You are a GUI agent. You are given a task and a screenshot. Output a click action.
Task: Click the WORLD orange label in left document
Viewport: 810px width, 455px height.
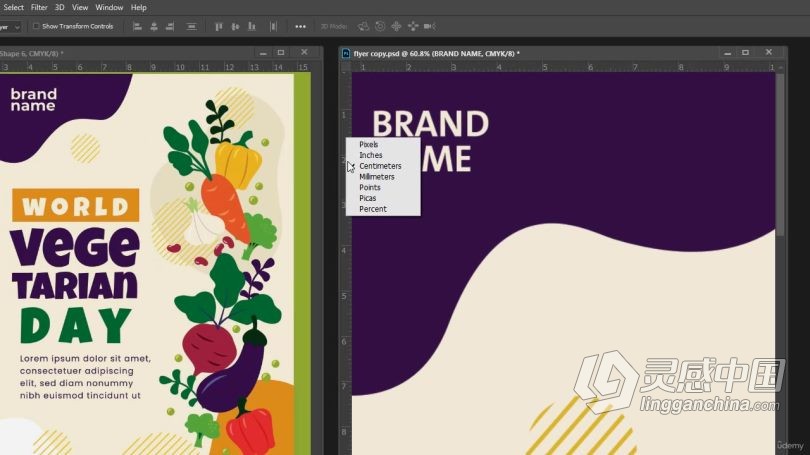tap(75, 206)
